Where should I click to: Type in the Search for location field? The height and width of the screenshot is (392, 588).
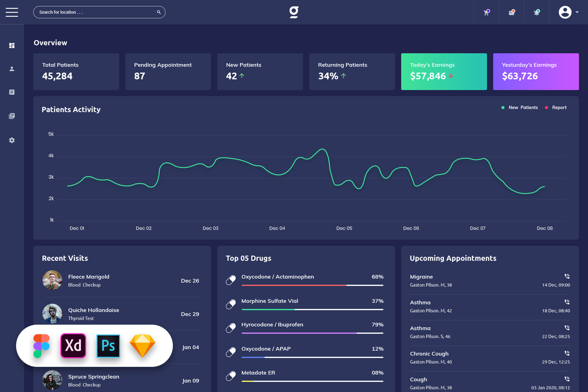(x=95, y=12)
